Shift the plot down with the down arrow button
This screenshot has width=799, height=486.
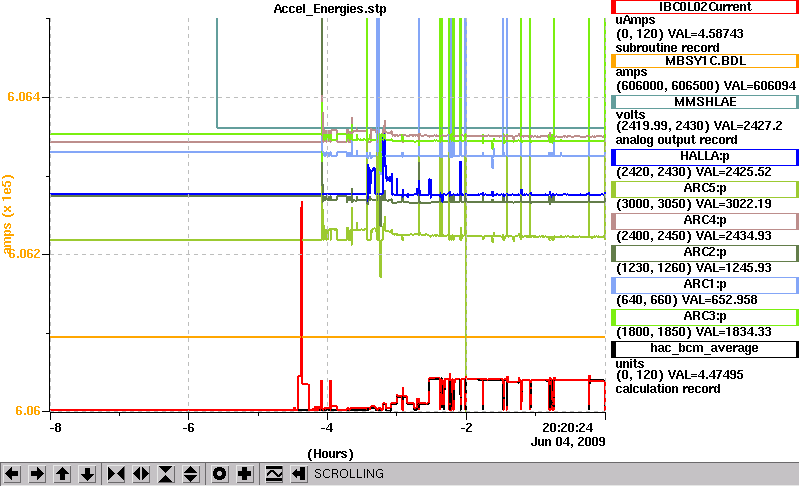88,474
